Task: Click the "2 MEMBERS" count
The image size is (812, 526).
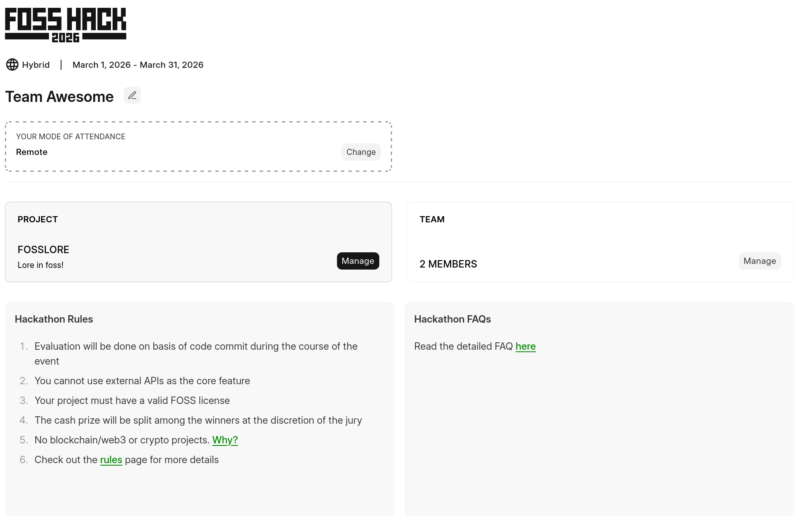Action: 448,264
